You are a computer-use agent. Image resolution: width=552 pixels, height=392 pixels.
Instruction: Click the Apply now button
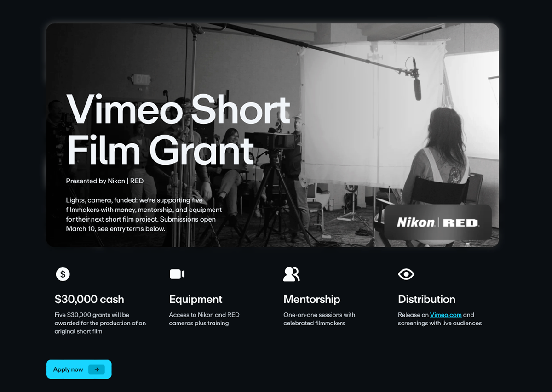tap(79, 369)
